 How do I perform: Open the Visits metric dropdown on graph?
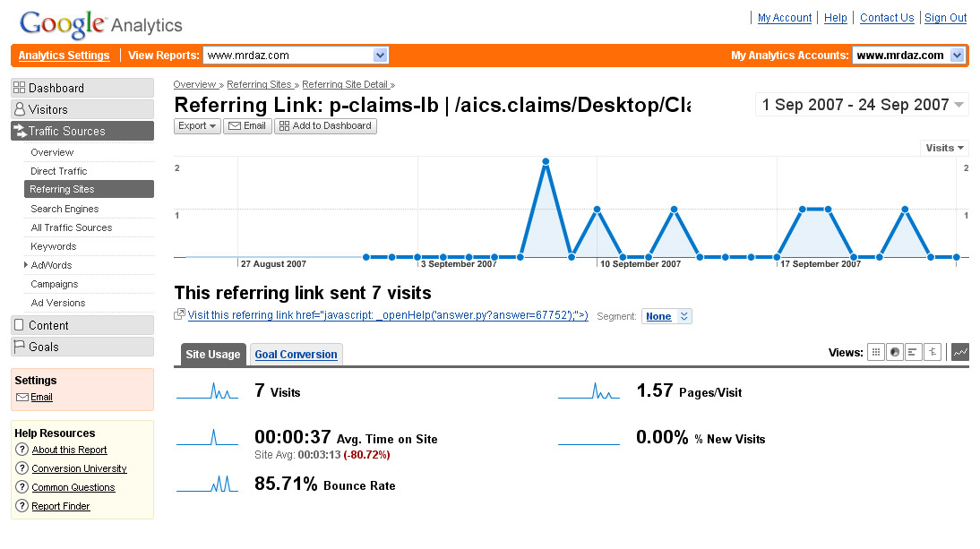tap(944, 148)
